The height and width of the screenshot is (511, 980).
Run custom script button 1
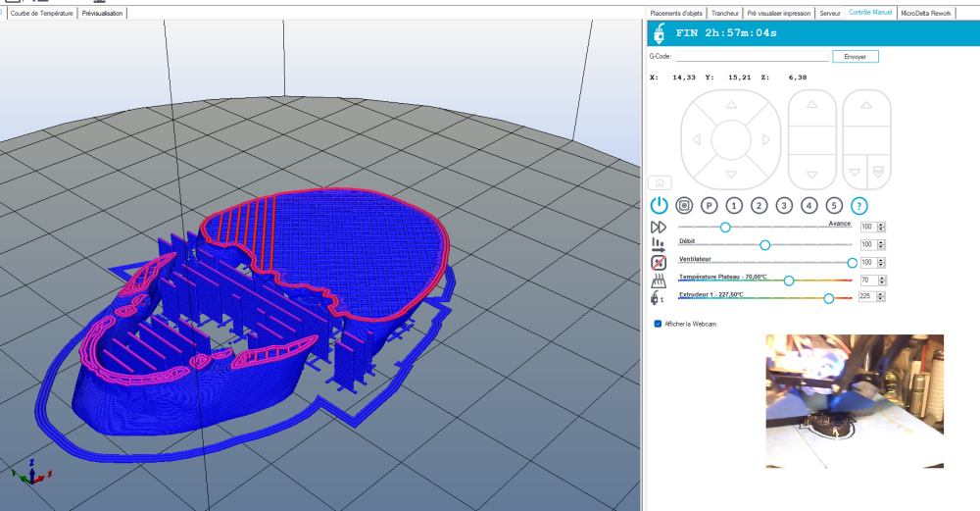coord(734,206)
